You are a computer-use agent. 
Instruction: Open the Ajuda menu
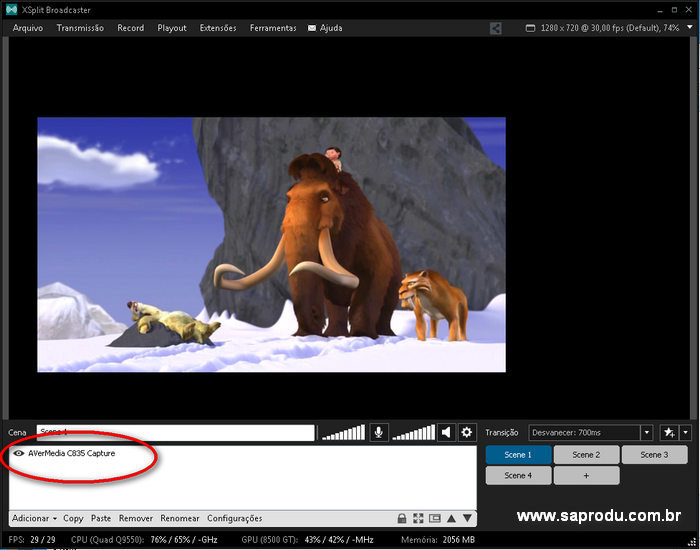(x=331, y=28)
